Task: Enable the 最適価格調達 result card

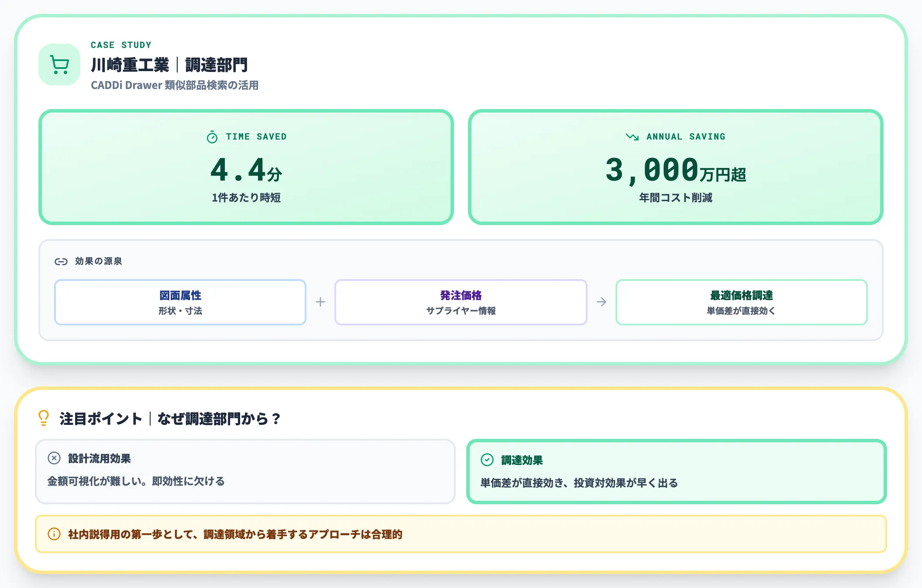Action: click(741, 302)
